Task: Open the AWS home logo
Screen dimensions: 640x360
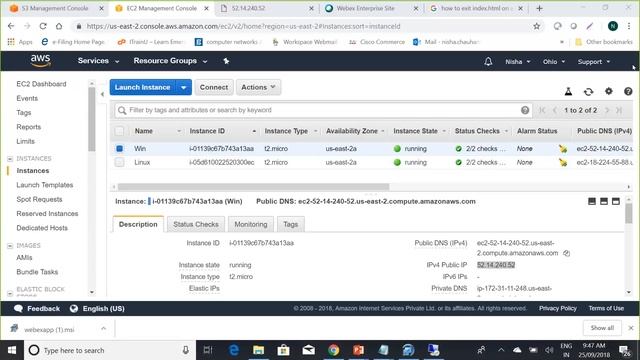Action: click(40, 61)
